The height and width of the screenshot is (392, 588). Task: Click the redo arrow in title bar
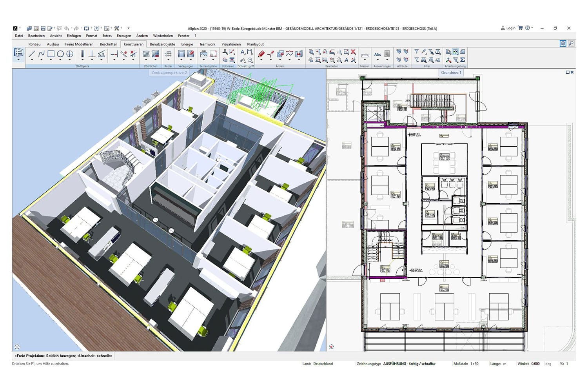tap(76, 28)
